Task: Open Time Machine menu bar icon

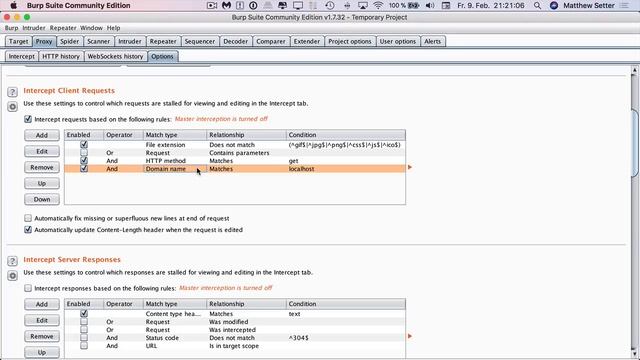Action: click(330, 5)
